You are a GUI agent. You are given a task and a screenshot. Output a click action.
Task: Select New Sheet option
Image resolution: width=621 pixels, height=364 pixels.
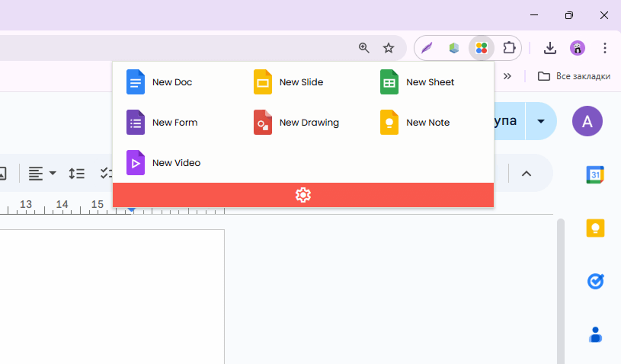(x=417, y=82)
